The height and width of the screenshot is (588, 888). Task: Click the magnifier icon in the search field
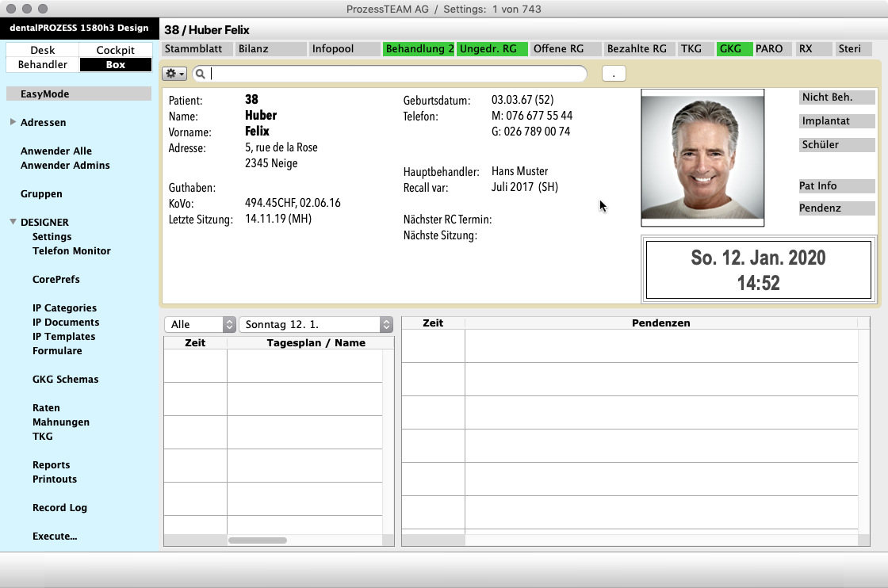[201, 73]
